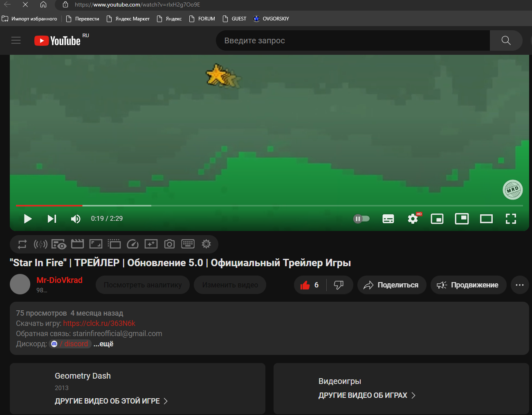Open the playback speed gauge

click(132, 244)
